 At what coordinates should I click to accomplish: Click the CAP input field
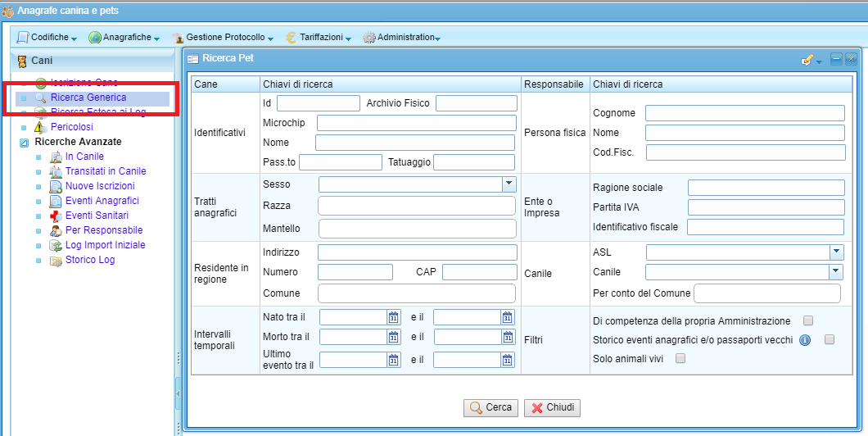[479, 272]
